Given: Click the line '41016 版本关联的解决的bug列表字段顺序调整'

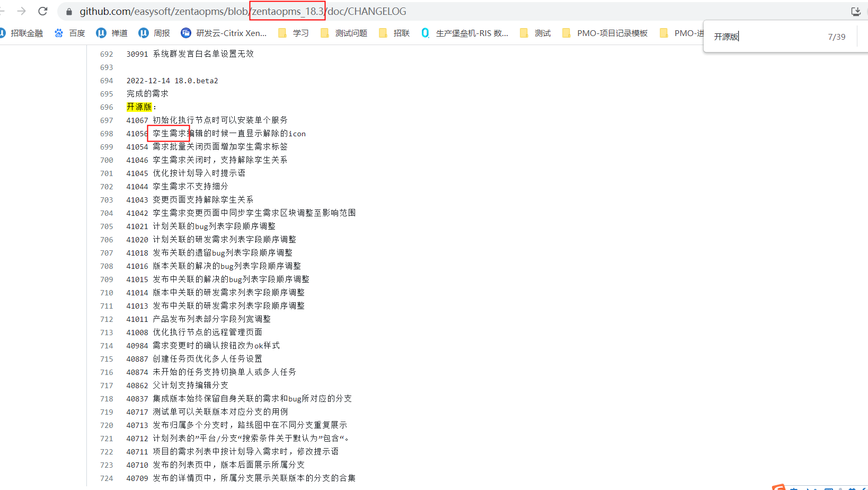Looking at the screenshot, I should pyautogui.click(x=214, y=266).
